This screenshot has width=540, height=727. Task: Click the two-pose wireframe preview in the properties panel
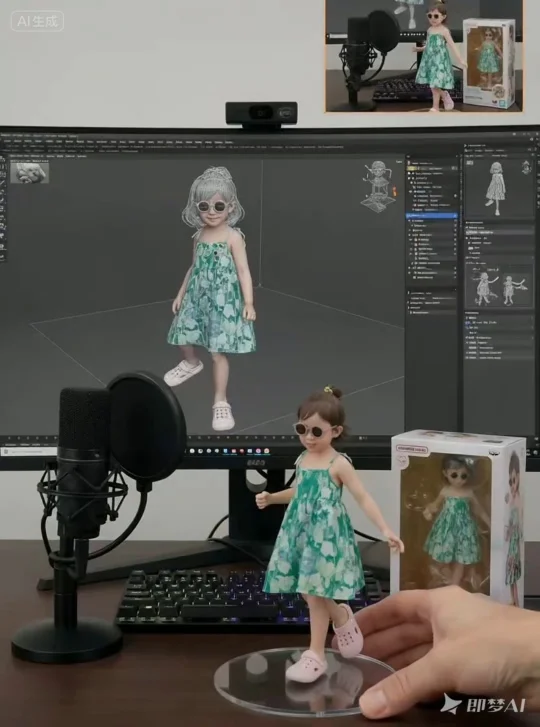[x=499, y=287]
